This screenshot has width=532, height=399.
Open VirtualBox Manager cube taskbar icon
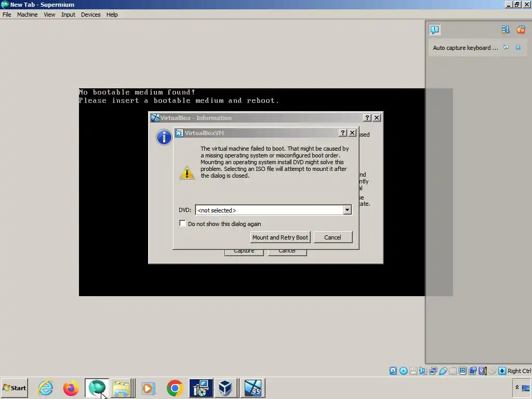(x=227, y=388)
